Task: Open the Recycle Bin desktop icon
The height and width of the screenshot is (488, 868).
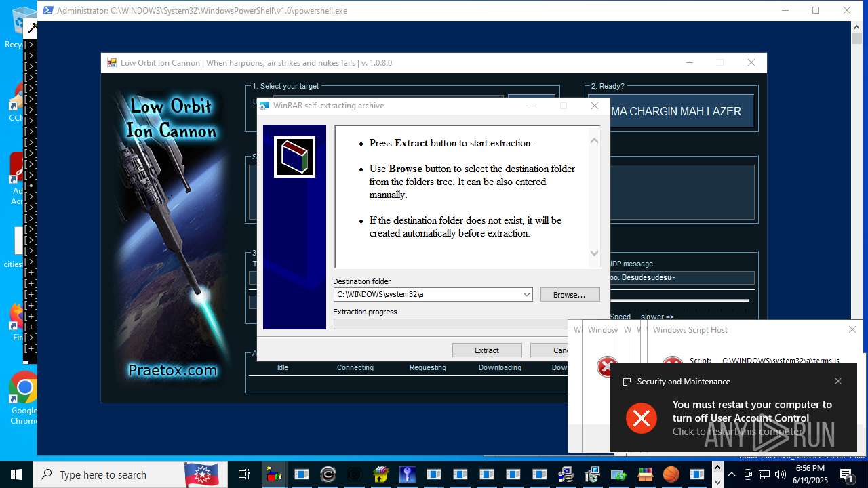Action: (x=19, y=27)
